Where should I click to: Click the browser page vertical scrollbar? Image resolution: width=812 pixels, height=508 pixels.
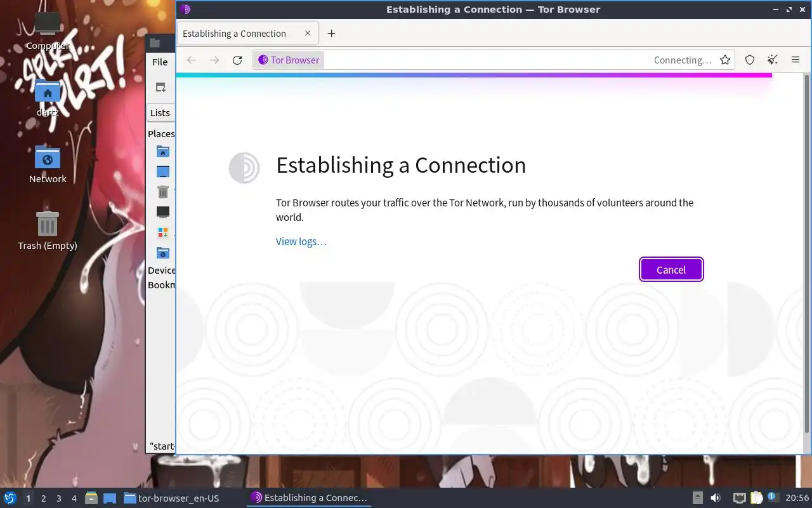tap(807, 254)
